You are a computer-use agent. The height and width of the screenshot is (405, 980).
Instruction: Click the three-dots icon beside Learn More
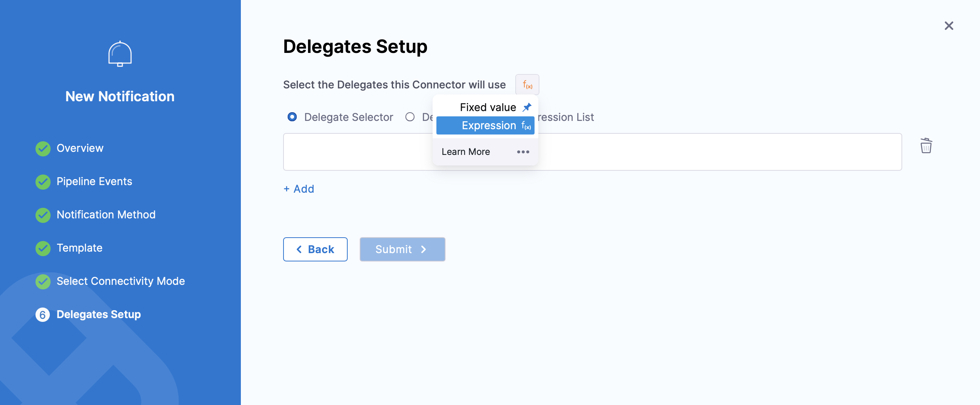(523, 152)
